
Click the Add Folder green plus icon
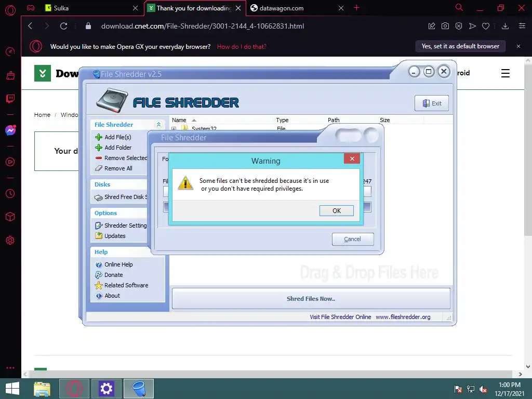(99, 148)
